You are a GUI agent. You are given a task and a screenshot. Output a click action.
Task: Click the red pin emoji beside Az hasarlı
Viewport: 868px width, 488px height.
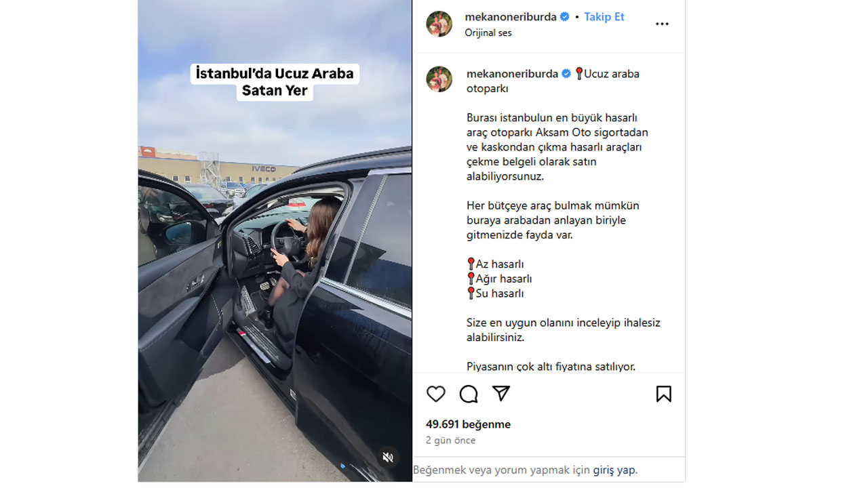[471, 264]
